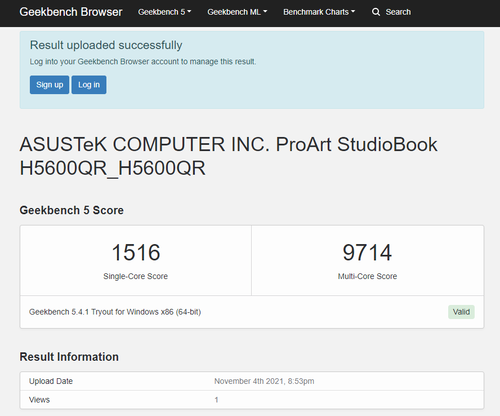Image resolution: width=500 pixels, height=416 pixels.
Task: Click the Single-Core Score label
Action: (136, 276)
